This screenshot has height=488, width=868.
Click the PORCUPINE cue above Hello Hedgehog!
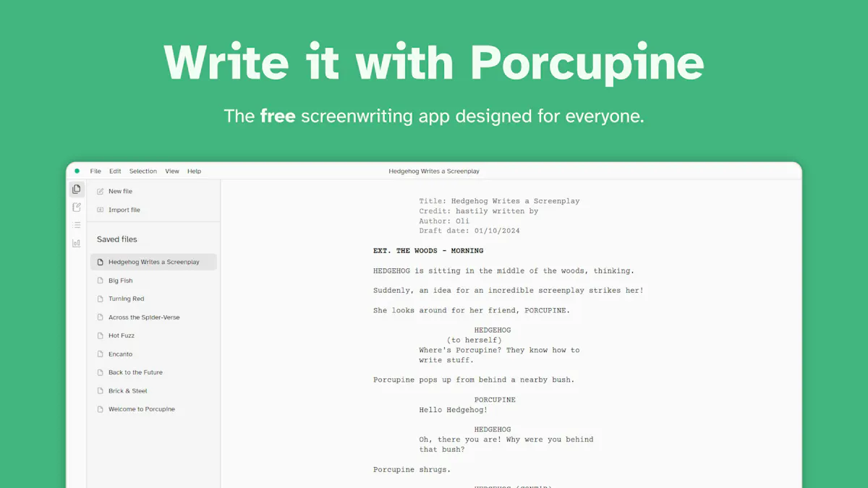click(x=495, y=400)
